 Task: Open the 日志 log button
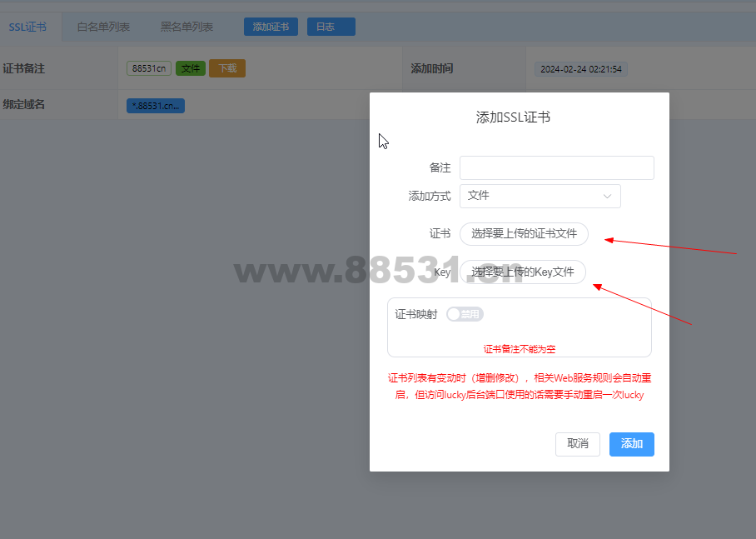pos(331,27)
